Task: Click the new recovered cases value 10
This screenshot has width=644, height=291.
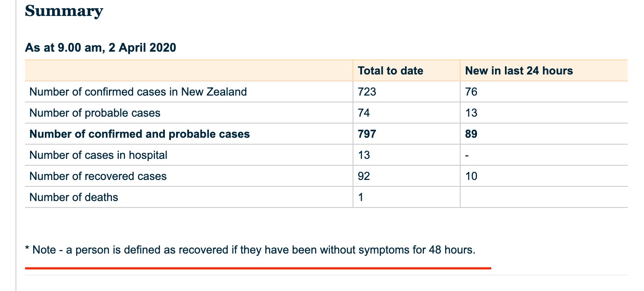Action: tap(471, 176)
